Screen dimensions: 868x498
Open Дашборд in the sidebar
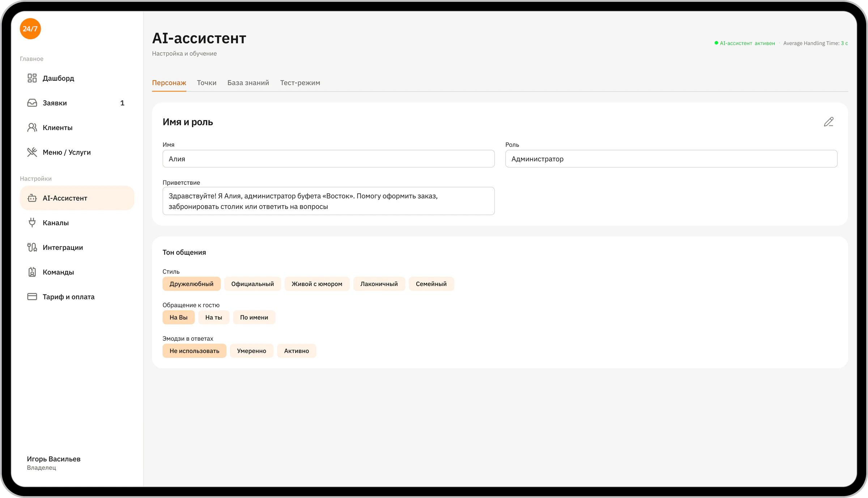(77, 78)
